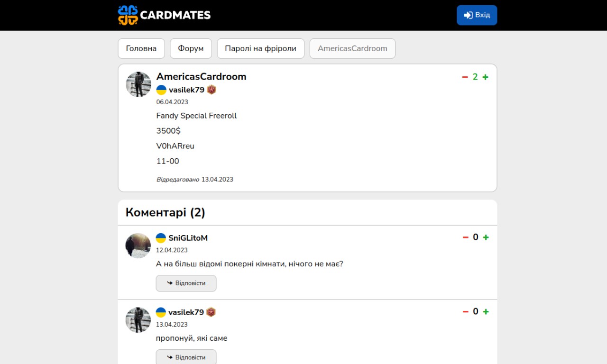Upvote SniGLitoM's comment with plus icon
The width and height of the screenshot is (607, 364).
point(486,237)
